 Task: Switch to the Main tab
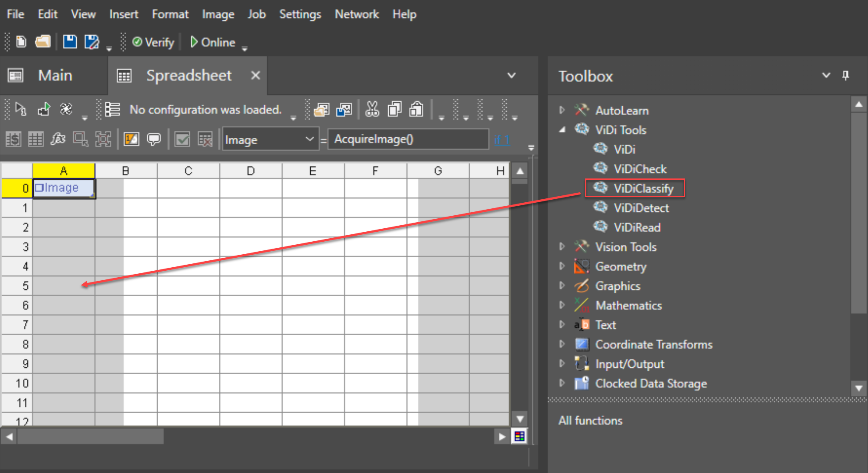pos(55,76)
